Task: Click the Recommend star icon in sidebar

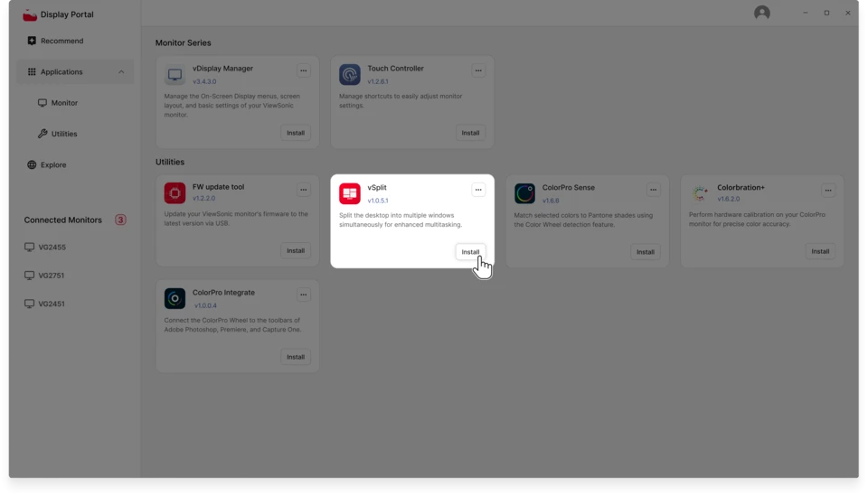Action: click(x=32, y=41)
